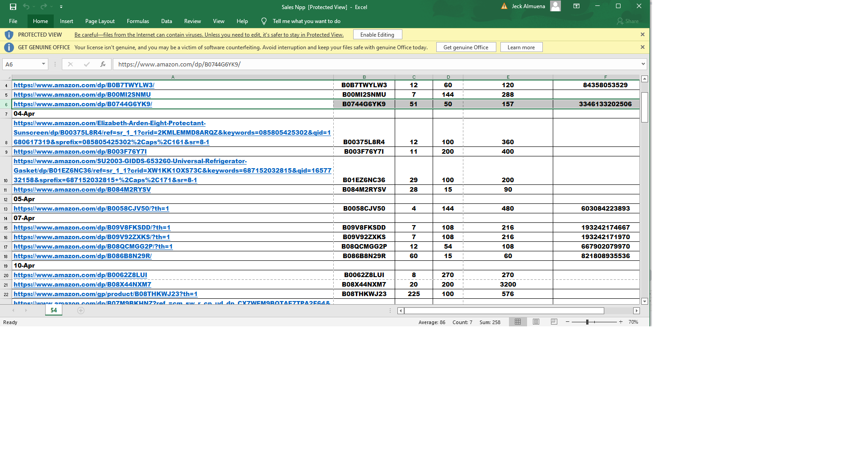Close the Protected View message bar
The image size is (868, 471).
(x=643, y=35)
